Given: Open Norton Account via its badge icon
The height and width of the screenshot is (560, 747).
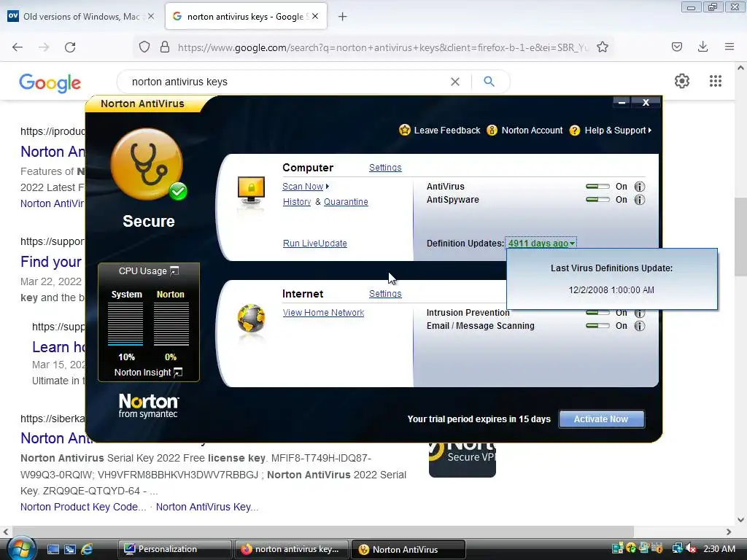Looking at the screenshot, I should pyautogui.click(x=492, y=130).
